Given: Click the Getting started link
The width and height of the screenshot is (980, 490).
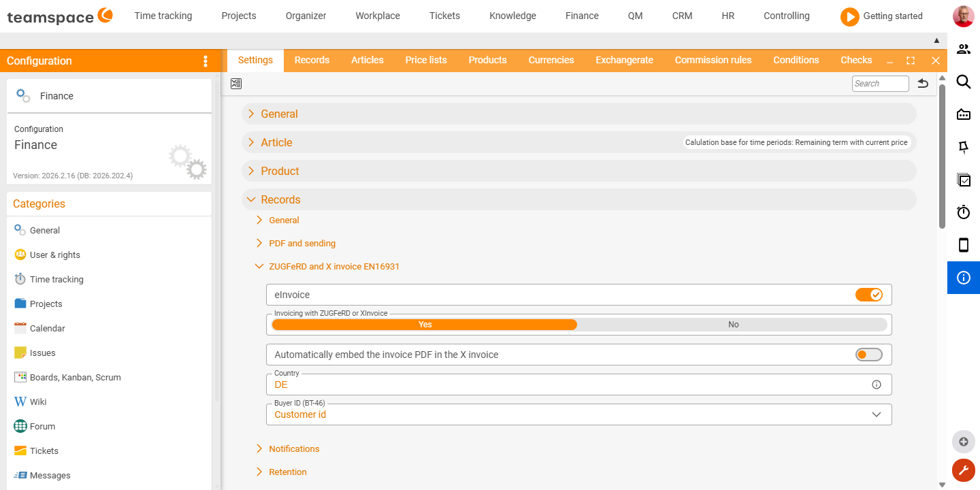Looking at the screenshot, I should (x=893, y=16).
